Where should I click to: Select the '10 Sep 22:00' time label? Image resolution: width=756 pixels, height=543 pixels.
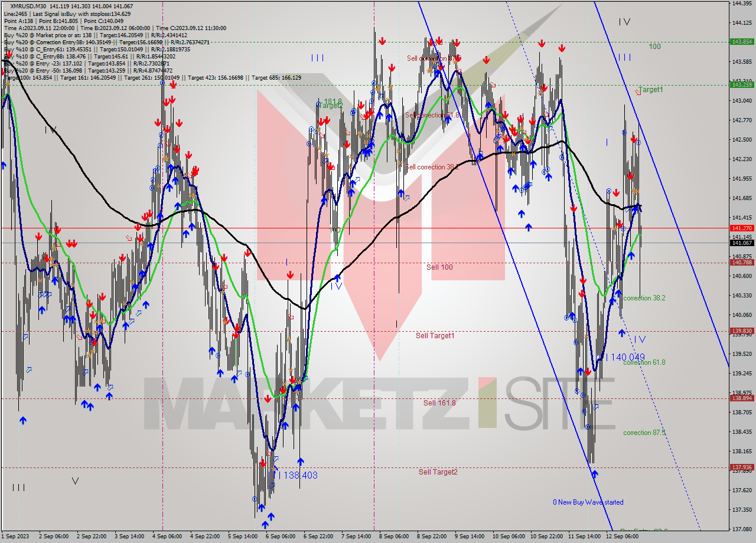point(546,537)
